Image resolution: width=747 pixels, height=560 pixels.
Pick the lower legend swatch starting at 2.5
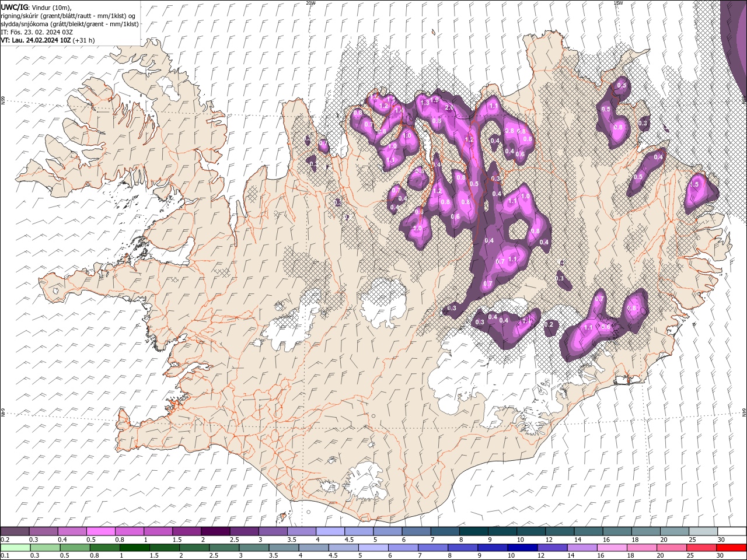coord(224,548)
